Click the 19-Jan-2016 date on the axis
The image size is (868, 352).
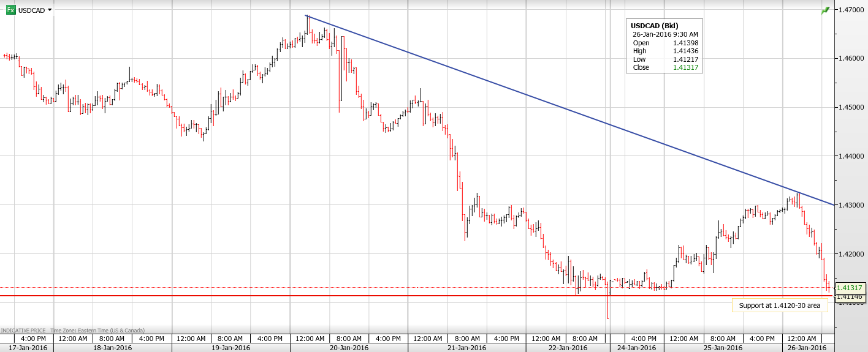230,347
